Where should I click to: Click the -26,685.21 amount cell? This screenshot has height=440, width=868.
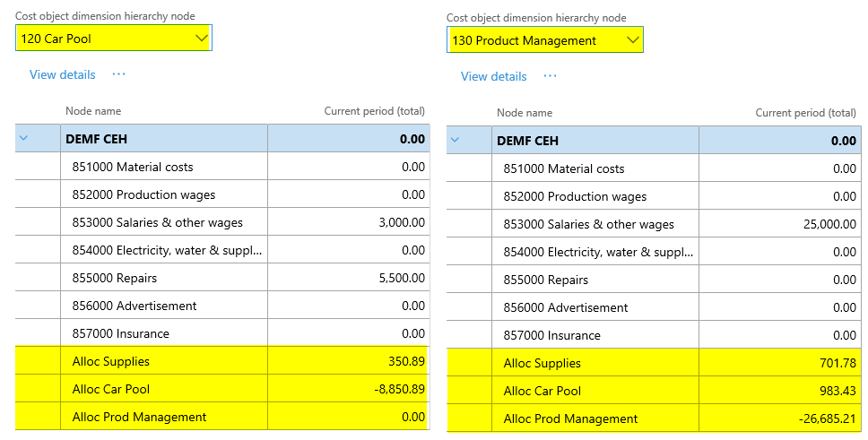click(827, 418)
